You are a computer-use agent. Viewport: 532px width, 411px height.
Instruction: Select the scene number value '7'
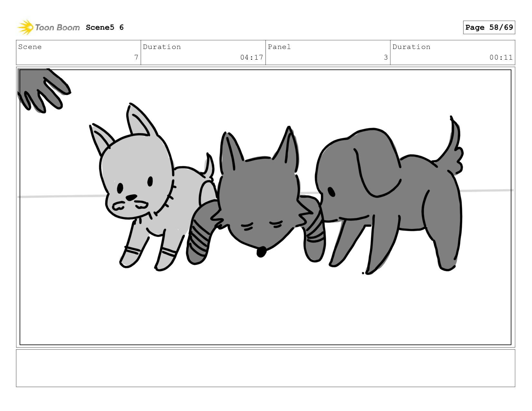pos(136,57)
